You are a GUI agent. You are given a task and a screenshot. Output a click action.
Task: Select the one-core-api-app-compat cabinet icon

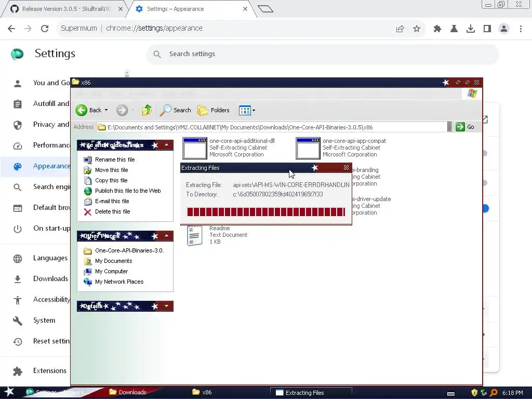(x=308, y=148)
